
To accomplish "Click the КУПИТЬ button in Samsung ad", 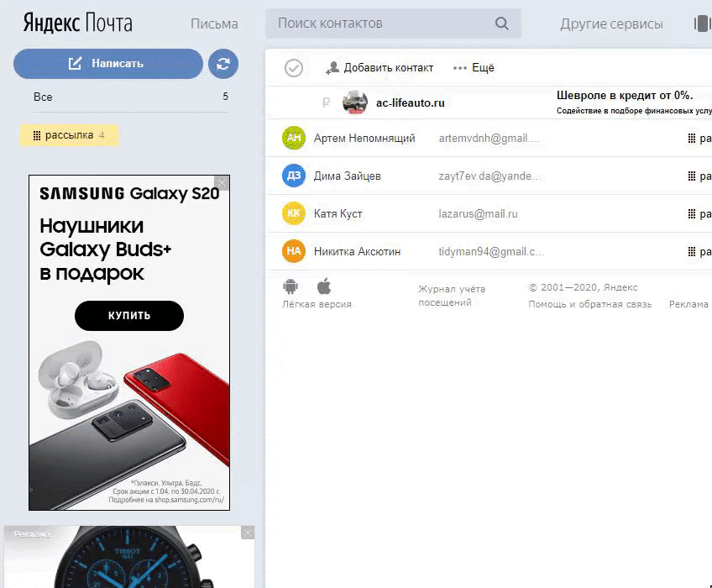I will pyautogui.click(x=129, y=315).
